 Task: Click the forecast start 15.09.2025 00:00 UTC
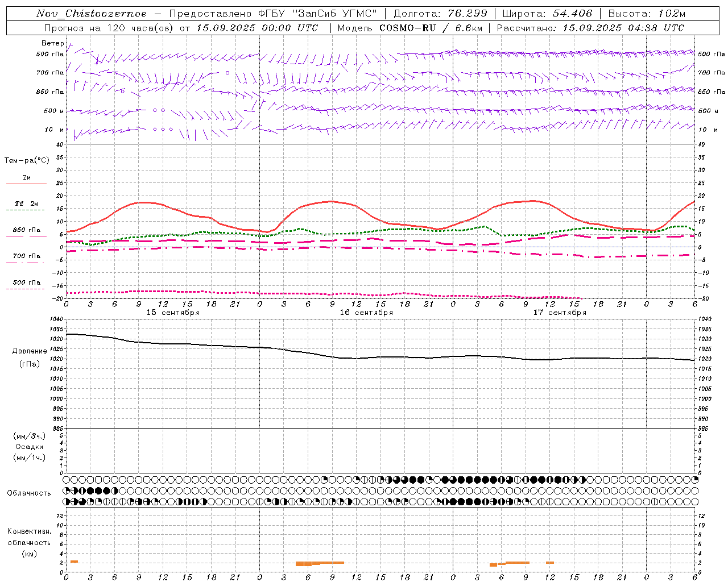257,28
